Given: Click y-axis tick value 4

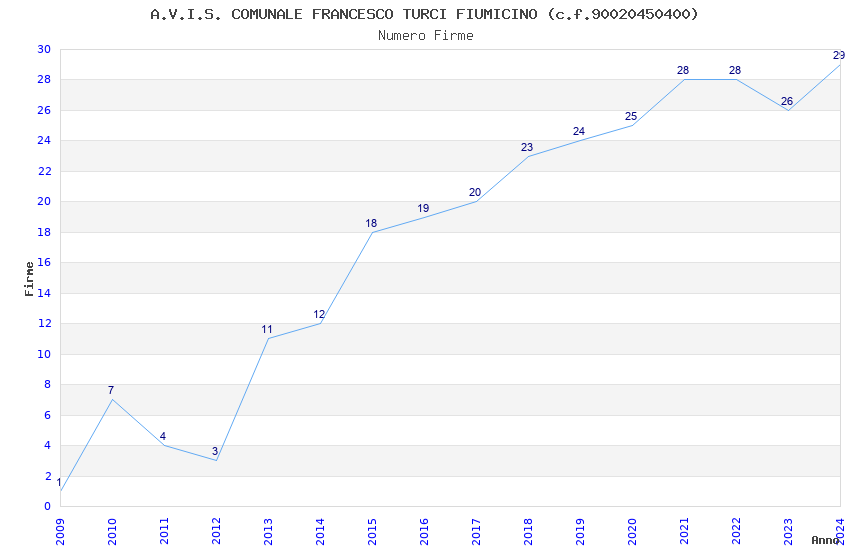Looking at the screenshot, I should click(x=48, y=445).
